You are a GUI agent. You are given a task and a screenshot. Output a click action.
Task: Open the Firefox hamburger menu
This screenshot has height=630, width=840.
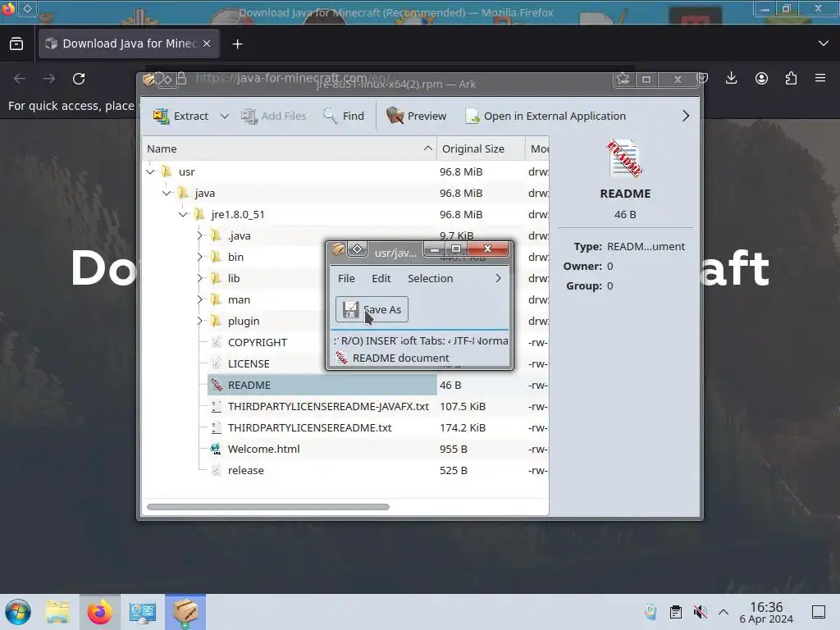tap(820, 78)
